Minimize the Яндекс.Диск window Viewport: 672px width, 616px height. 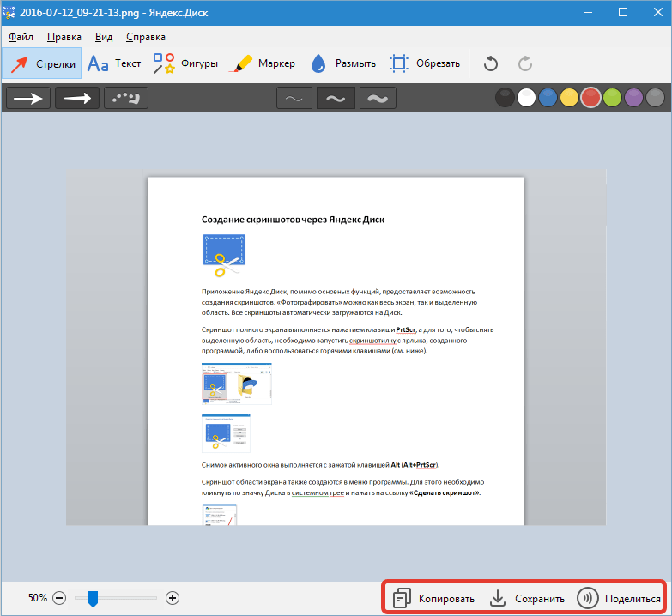click(x=588, y=12)
